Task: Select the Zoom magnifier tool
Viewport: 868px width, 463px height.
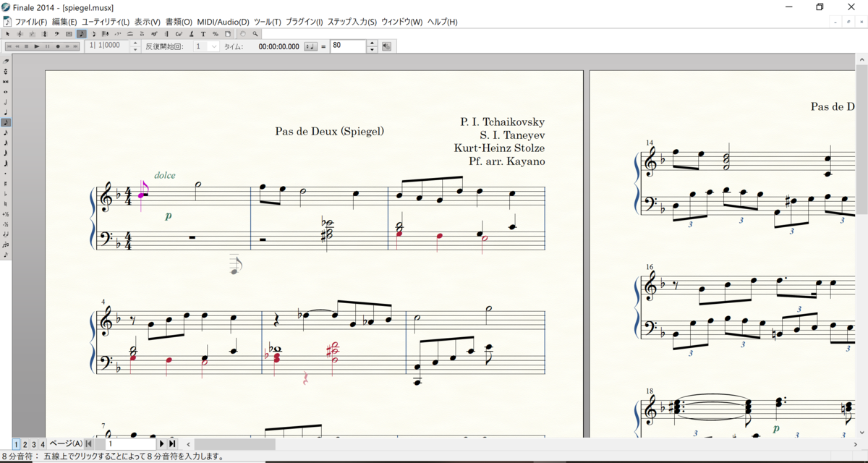Action: pos(255,34)
